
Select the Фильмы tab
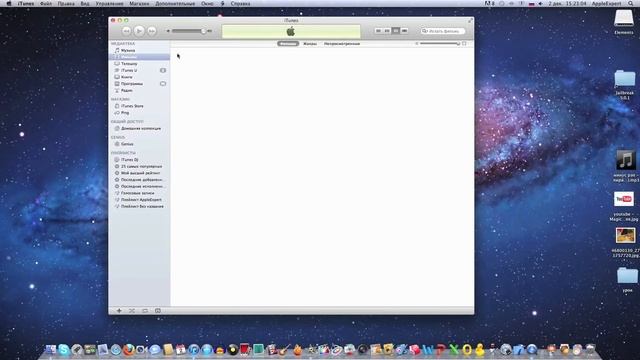[288, 44]
